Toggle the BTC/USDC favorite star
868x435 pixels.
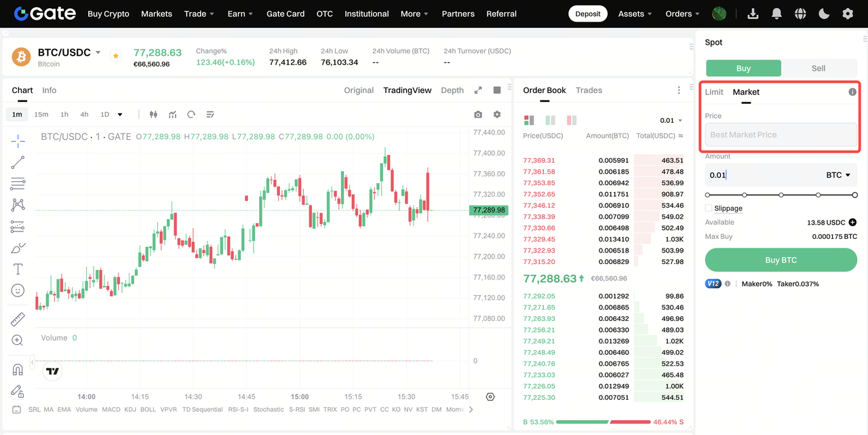tap(115, 56)
